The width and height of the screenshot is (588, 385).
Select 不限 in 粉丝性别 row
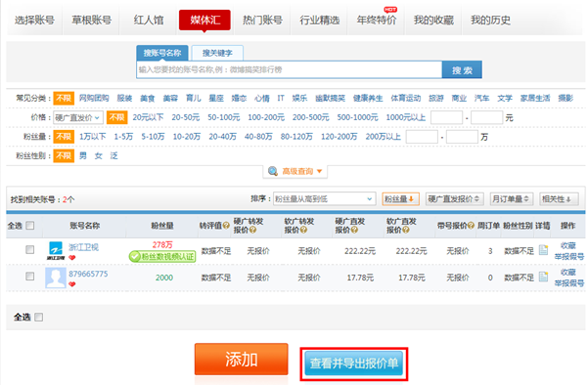[x=64, y=155]
